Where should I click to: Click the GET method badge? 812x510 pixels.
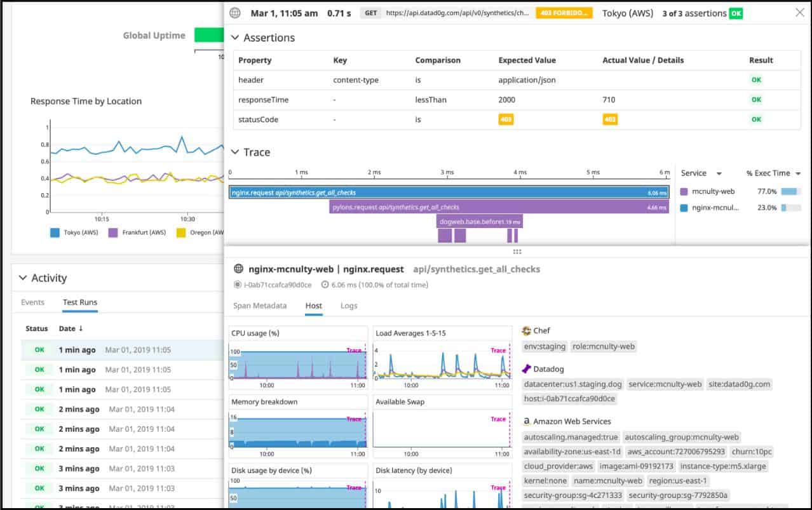[370, 13]
